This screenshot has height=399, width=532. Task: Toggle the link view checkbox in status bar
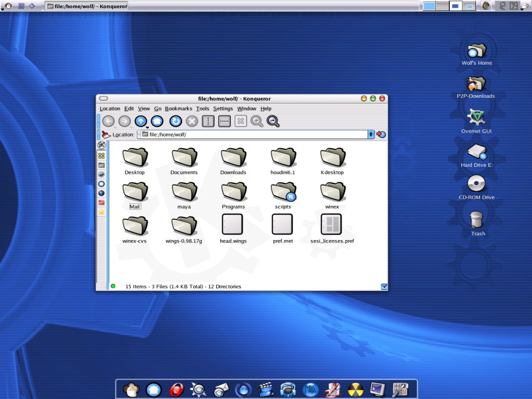(384, 287)
